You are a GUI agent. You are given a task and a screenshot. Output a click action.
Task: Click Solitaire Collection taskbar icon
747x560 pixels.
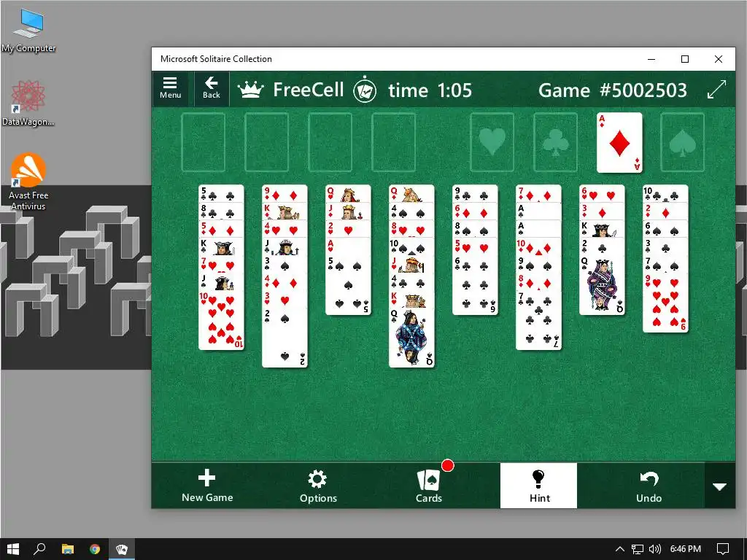(122, 549)
